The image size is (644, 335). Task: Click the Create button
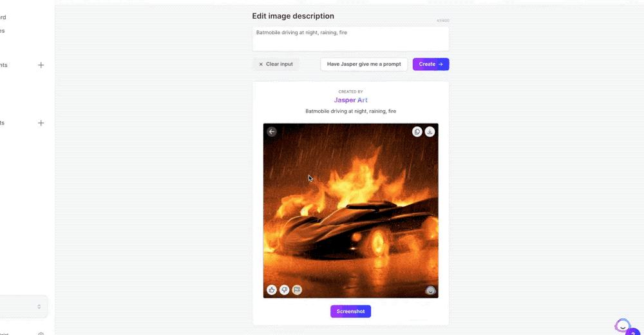431,64
